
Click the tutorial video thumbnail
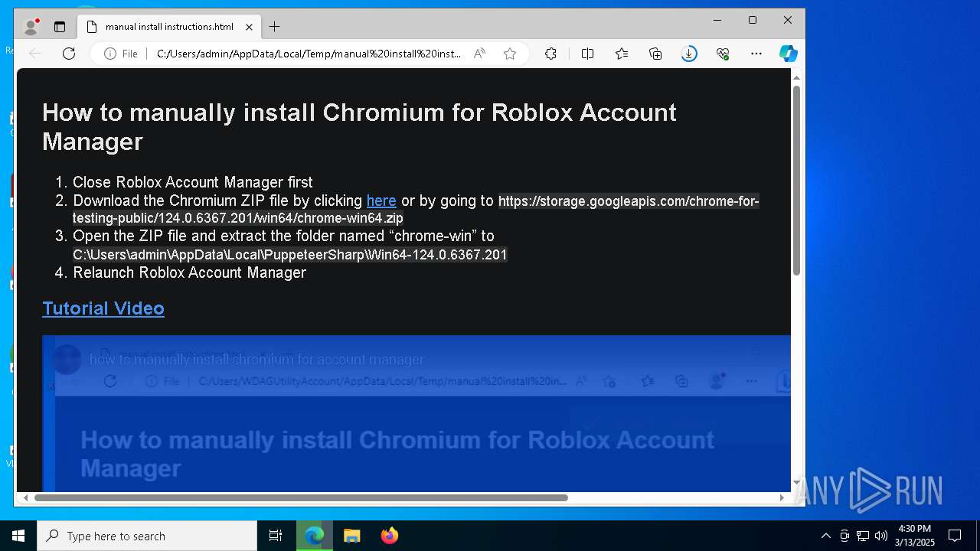click(416, 413)
